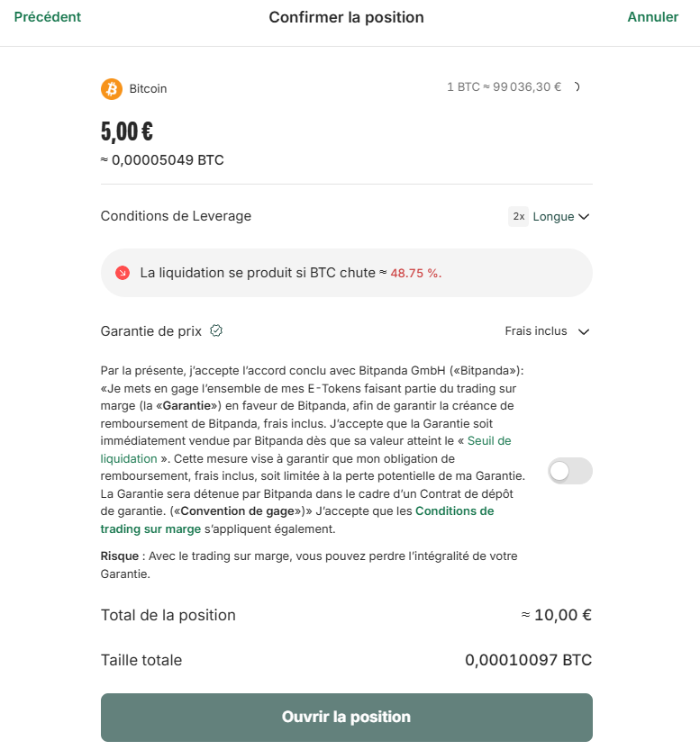Click the Bitcoin asset name label
700x750 pixels.
[x=147, y=88]
